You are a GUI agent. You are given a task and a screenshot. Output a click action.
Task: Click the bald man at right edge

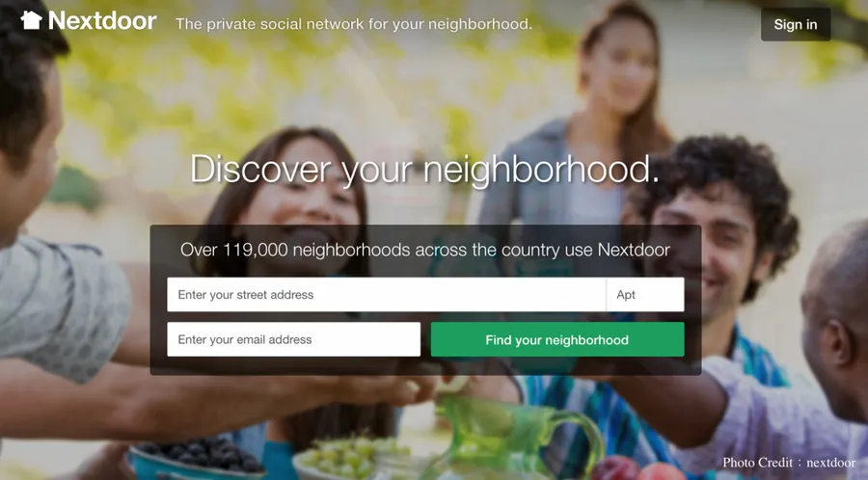pyautogui.click(x=833, y=321)
